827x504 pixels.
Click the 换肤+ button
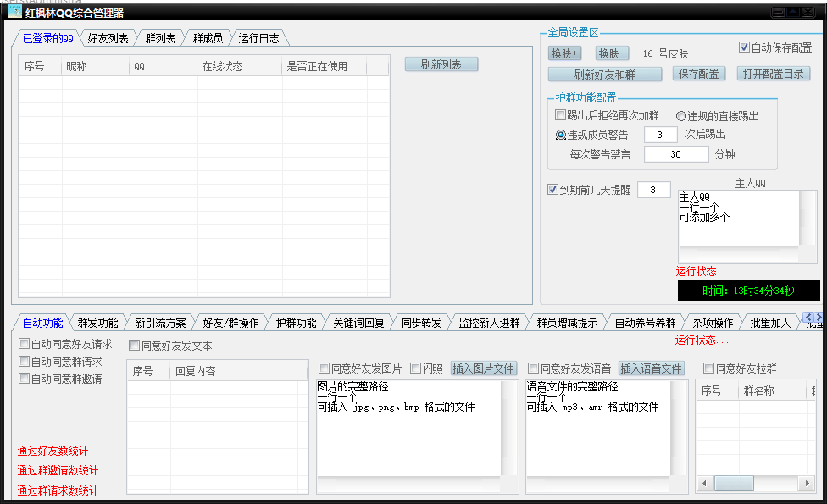[564, 53]
